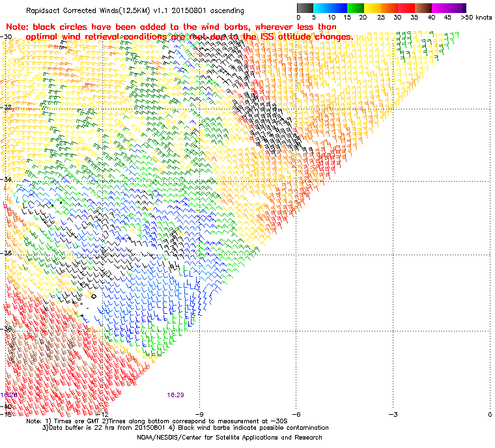Click the '35' label under the colorbar
The width and height of the screenshot is (495, 448).
tap(414, 18)
